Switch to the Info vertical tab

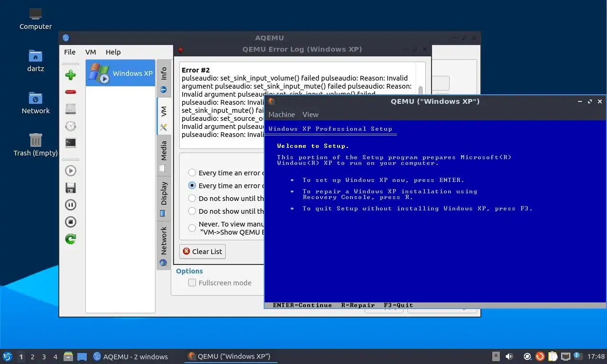click(164, 79)
